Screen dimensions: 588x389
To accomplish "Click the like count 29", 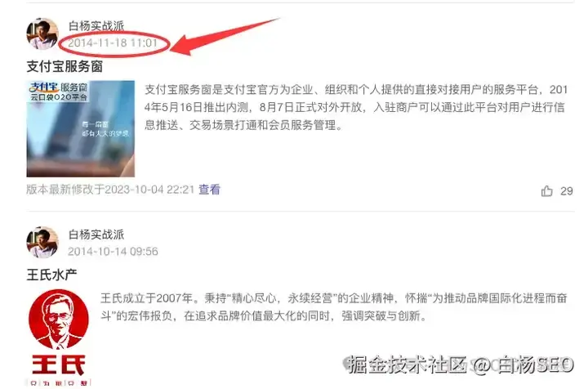I will point(567,191).
